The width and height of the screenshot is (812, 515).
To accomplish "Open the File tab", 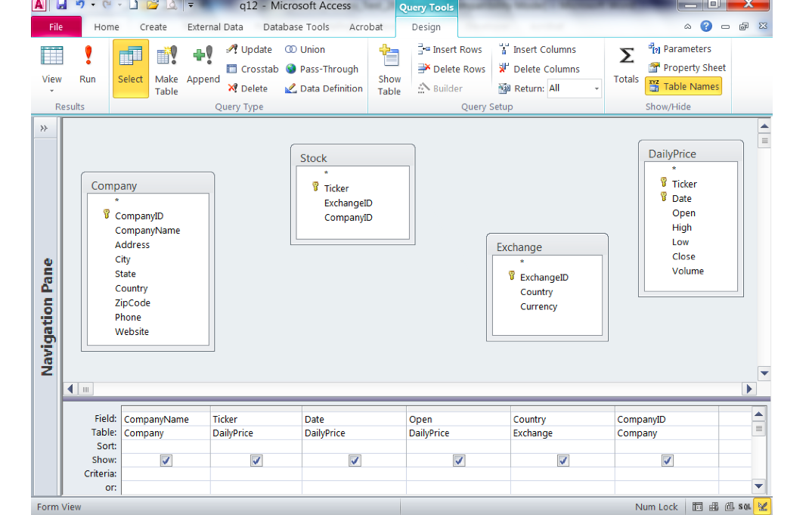I will click(56, 27).
